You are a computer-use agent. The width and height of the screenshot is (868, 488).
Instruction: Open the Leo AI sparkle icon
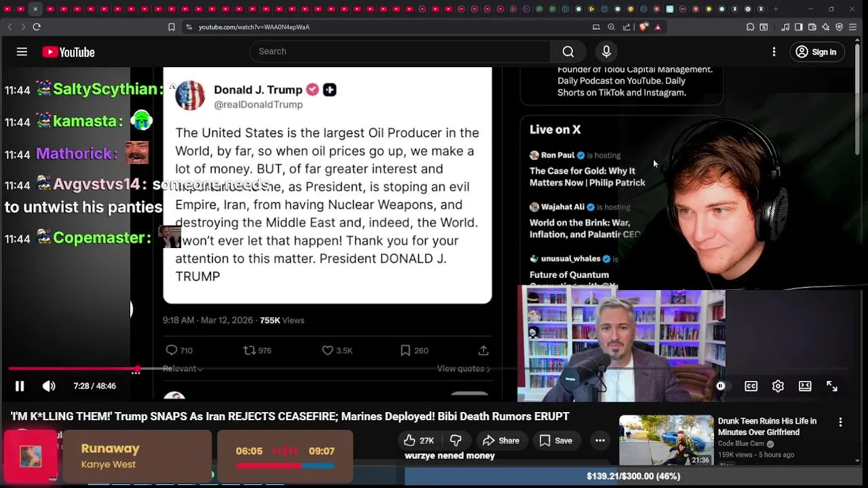[825, 27]
